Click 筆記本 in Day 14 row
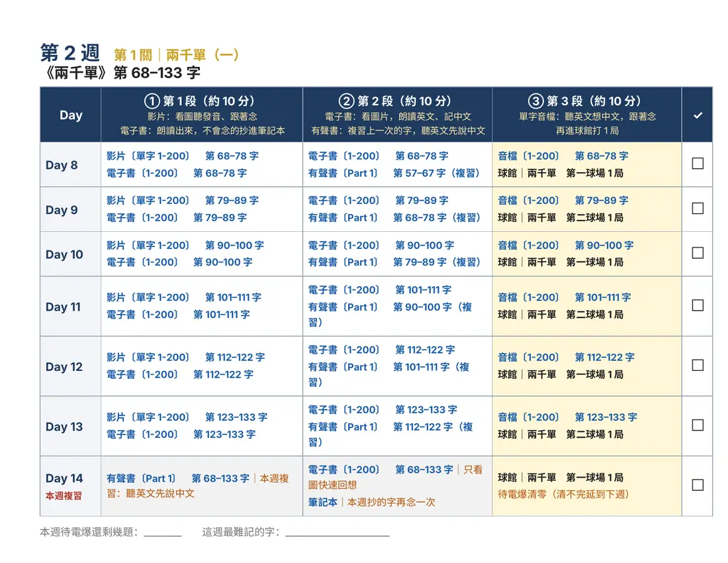 tap(323, 502)
